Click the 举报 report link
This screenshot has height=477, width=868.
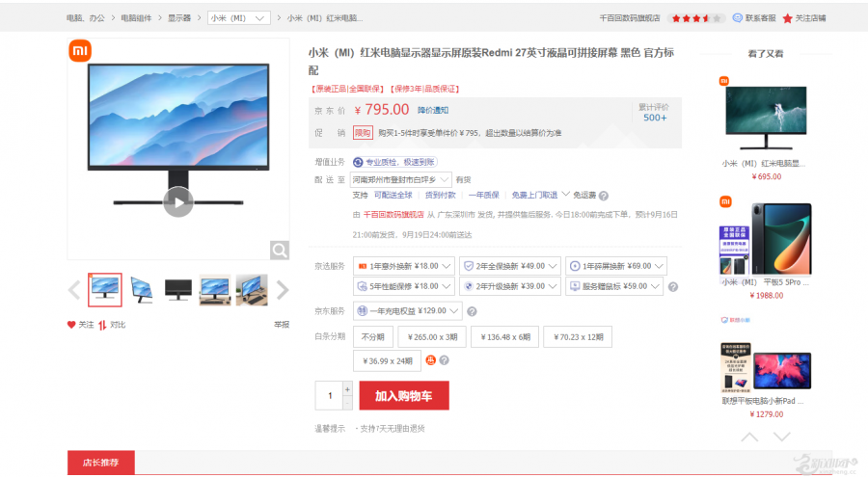click(x=282, y=325)
